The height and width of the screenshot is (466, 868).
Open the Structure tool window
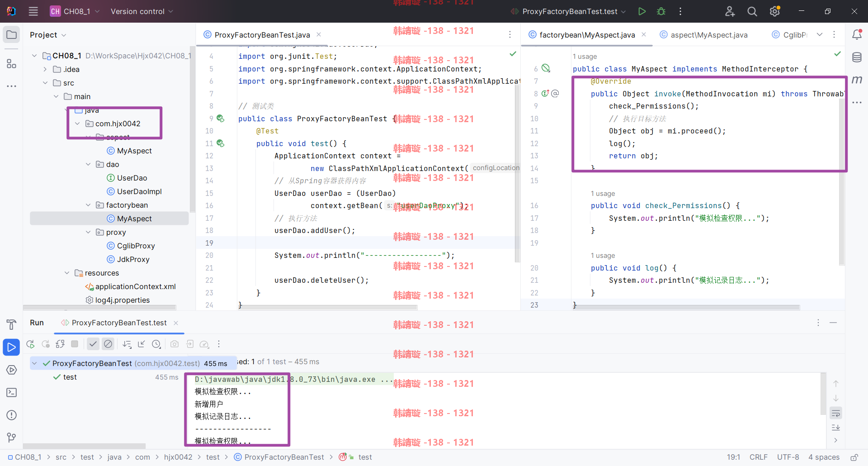pos(12,64)
